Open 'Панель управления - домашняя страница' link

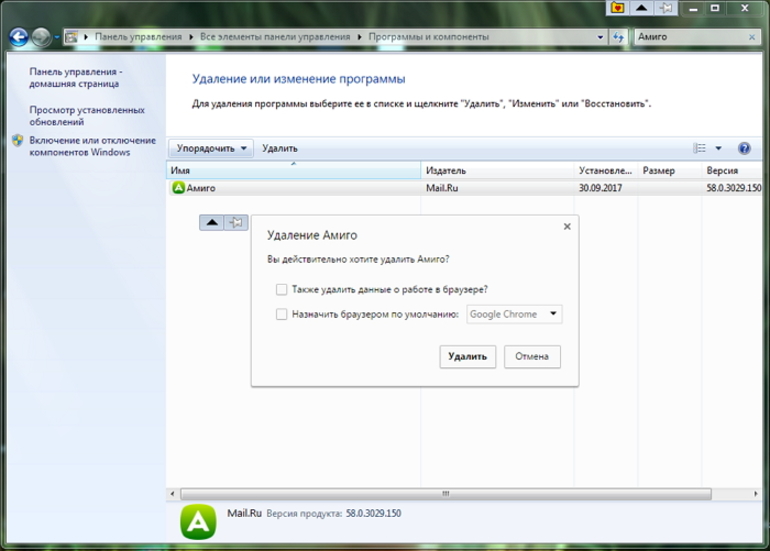tap(76, 78)
